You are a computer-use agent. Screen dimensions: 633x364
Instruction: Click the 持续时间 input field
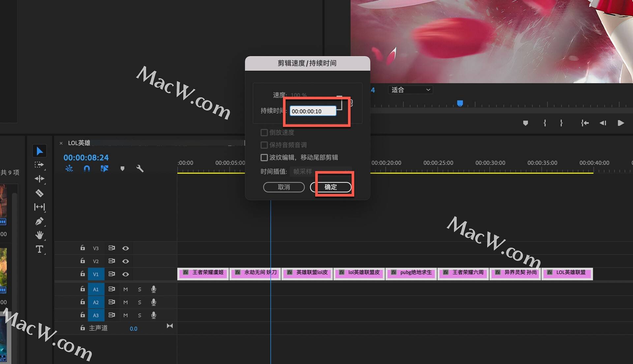313,111
